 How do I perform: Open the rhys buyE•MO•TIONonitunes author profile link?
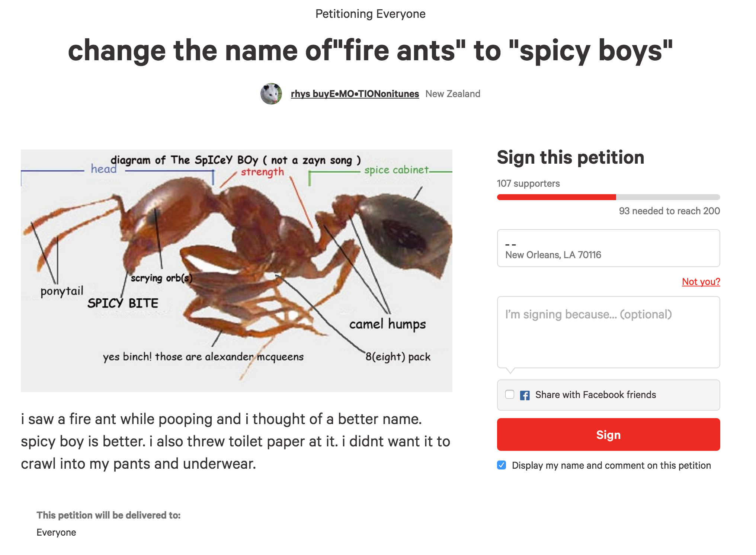click(355, 94)
